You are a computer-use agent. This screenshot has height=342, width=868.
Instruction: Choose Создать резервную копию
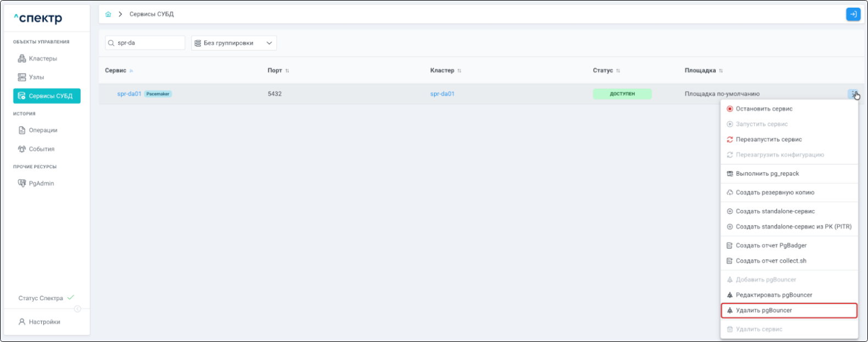tap(775, 192)
